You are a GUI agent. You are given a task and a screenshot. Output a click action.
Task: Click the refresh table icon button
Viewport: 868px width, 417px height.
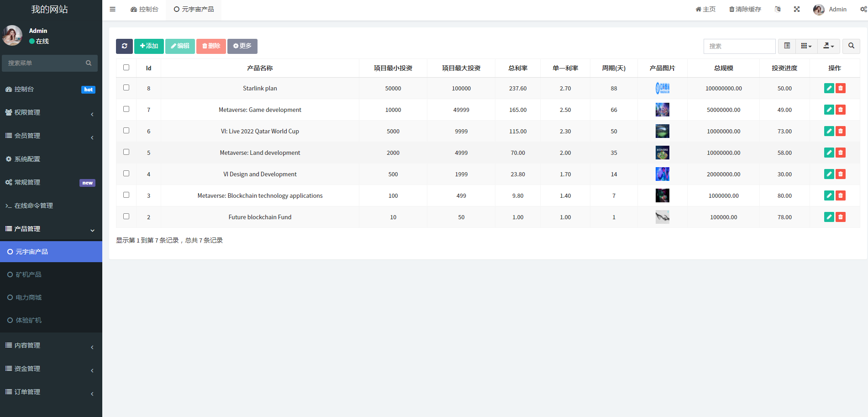(x=124, y=46)
